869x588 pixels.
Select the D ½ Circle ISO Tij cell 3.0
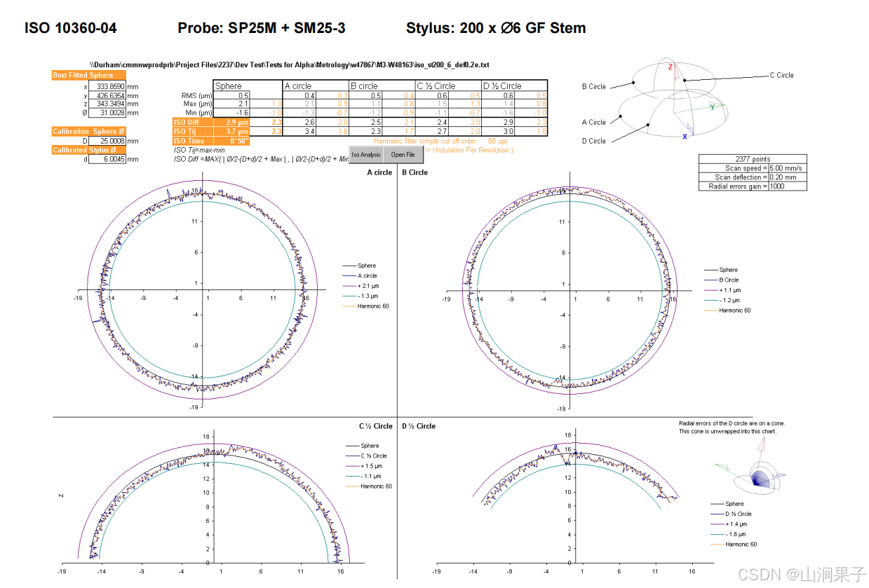pos(499,131)
